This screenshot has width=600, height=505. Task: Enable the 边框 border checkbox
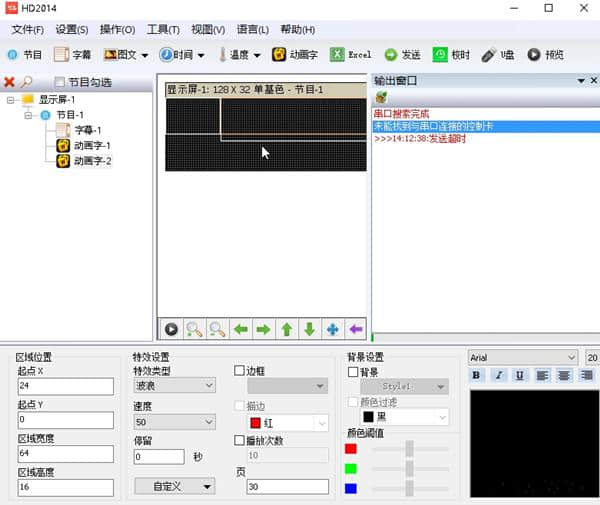239,371
